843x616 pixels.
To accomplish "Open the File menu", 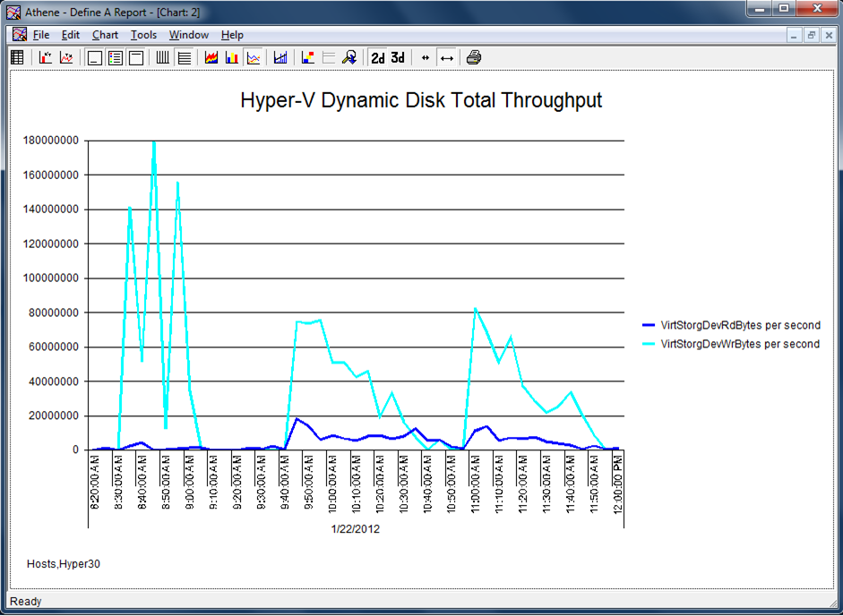I will (x=41, y=35).
